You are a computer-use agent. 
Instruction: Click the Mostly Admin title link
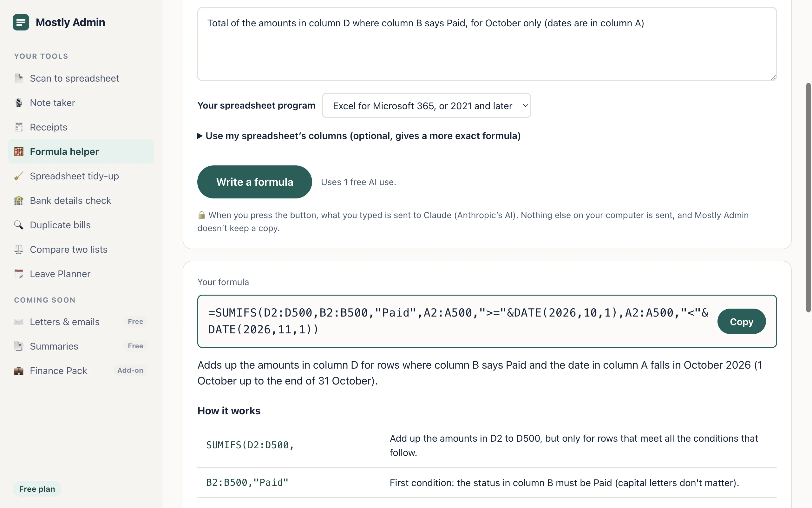point(70,22)
